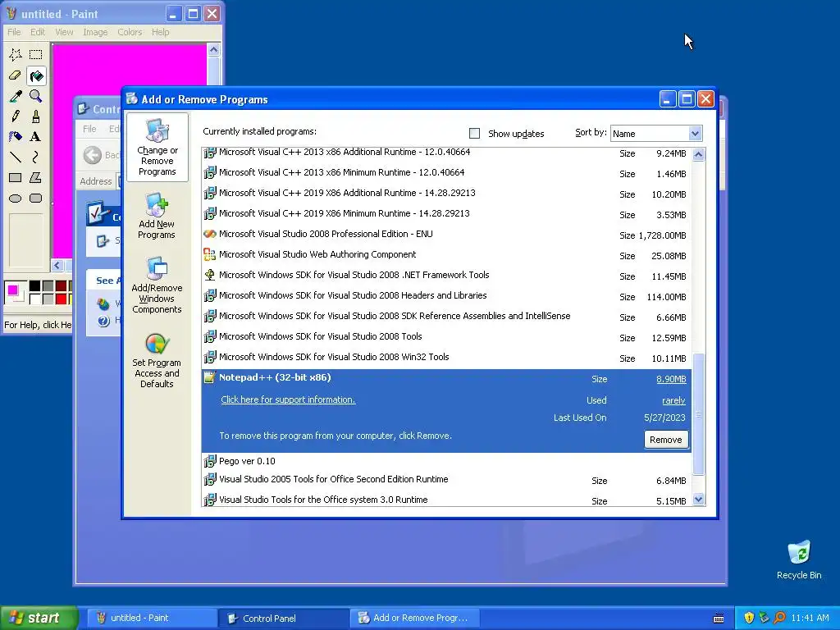Viewport: 840px width, 630px height.
Task: Select the Line tool in Paint
Action: pos(16,157)
